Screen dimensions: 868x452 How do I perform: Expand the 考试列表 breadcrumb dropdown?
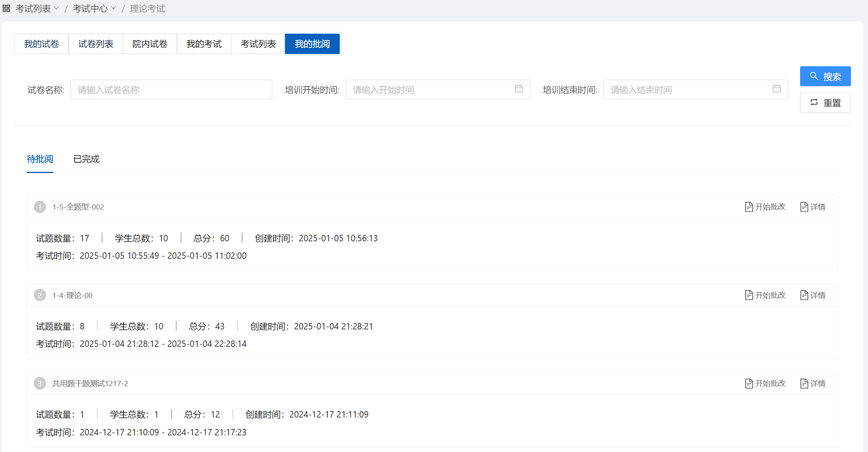(56, 8)
